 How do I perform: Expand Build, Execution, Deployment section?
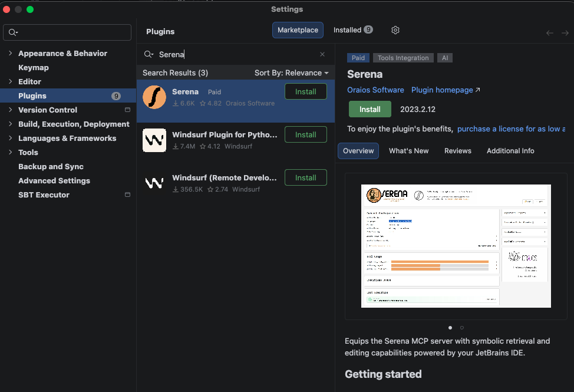pyautogui.click(x=10, y=124)
